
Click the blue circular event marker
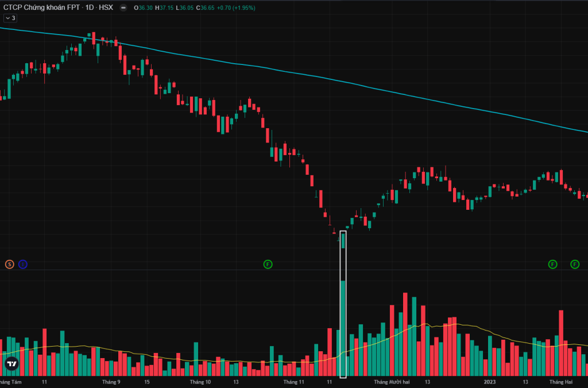click(x=23, y=264)
